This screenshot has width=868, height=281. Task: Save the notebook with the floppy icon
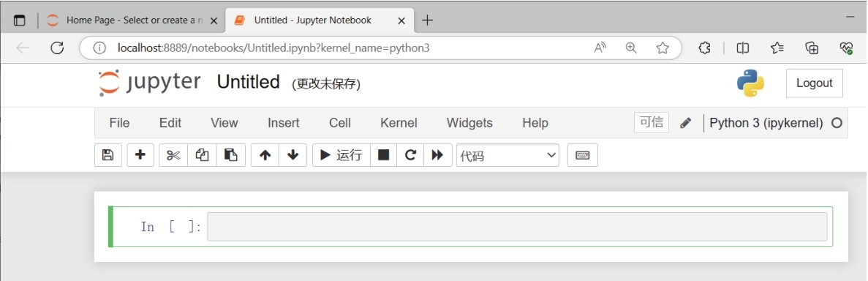click(108, 155)
